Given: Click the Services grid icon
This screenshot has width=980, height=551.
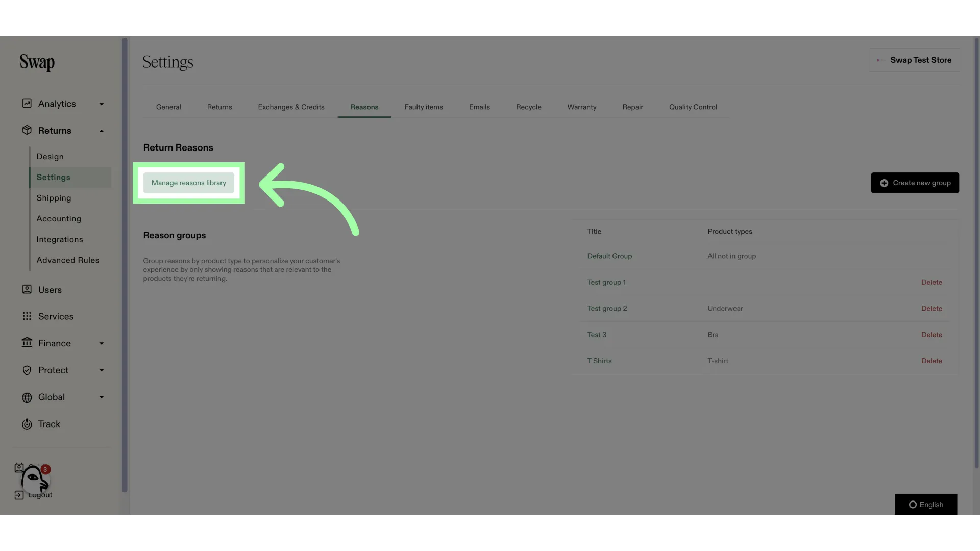Looking at the screenshot, I should [x=27, y=316].
